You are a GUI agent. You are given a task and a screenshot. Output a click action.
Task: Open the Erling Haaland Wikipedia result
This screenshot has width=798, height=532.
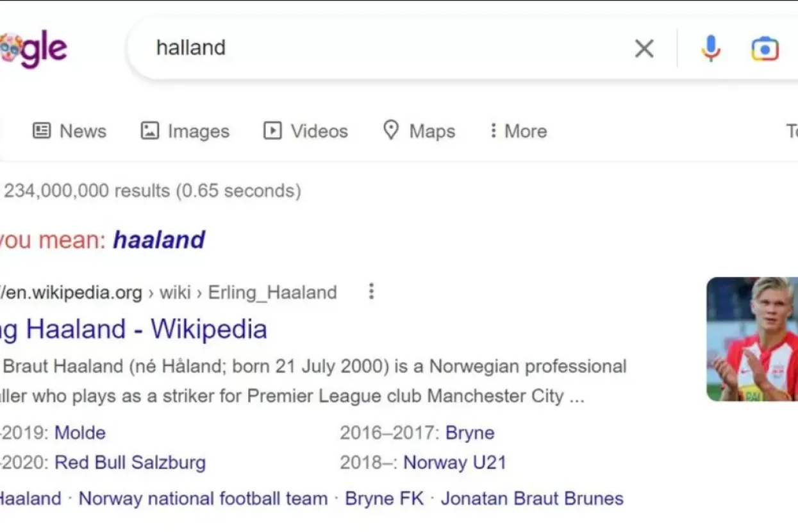[135, 329]
